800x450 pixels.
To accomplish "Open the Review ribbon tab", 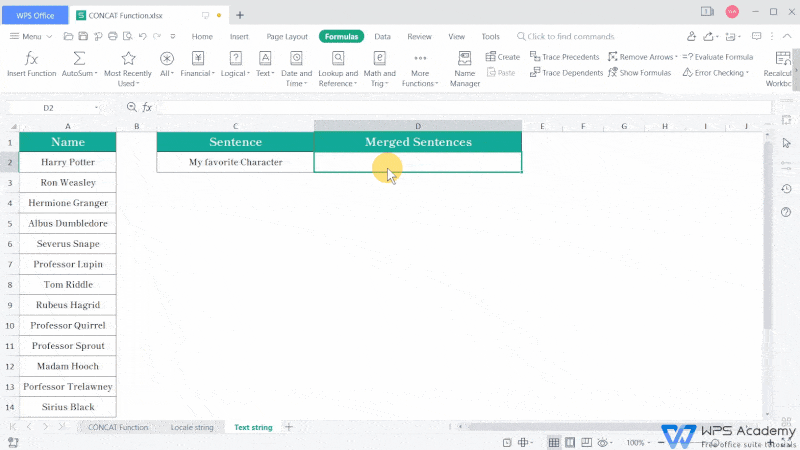I will pyautogui.click(x=419, y=37).
